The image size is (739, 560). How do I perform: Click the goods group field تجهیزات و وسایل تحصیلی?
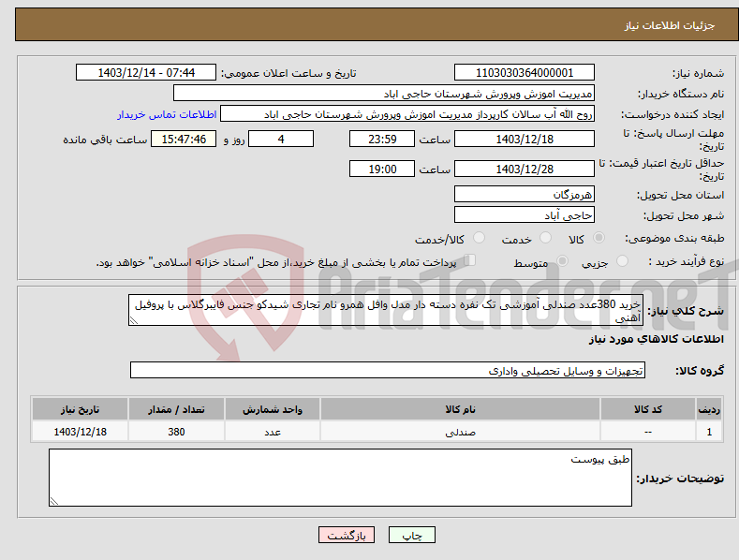click(x=388, y=371)
